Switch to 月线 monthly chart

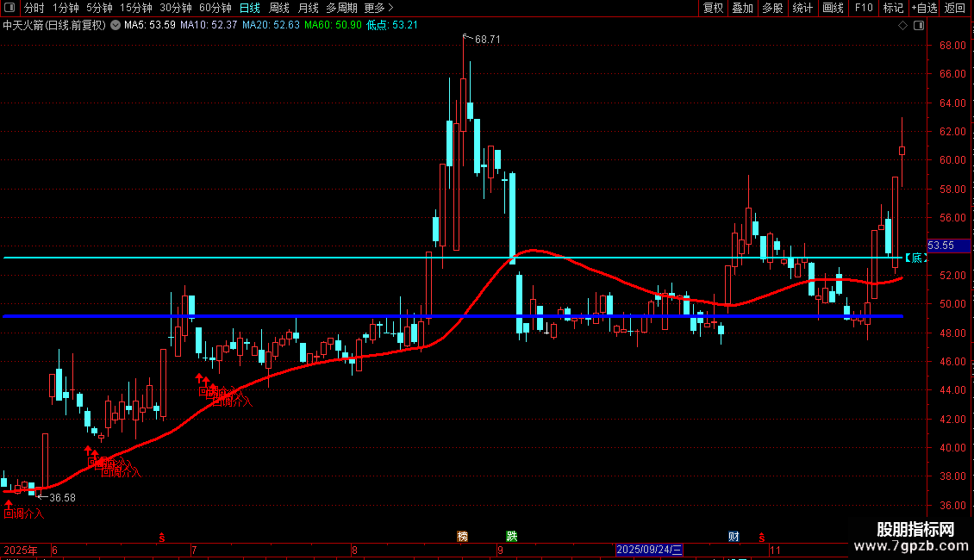(x=308, y=8)
